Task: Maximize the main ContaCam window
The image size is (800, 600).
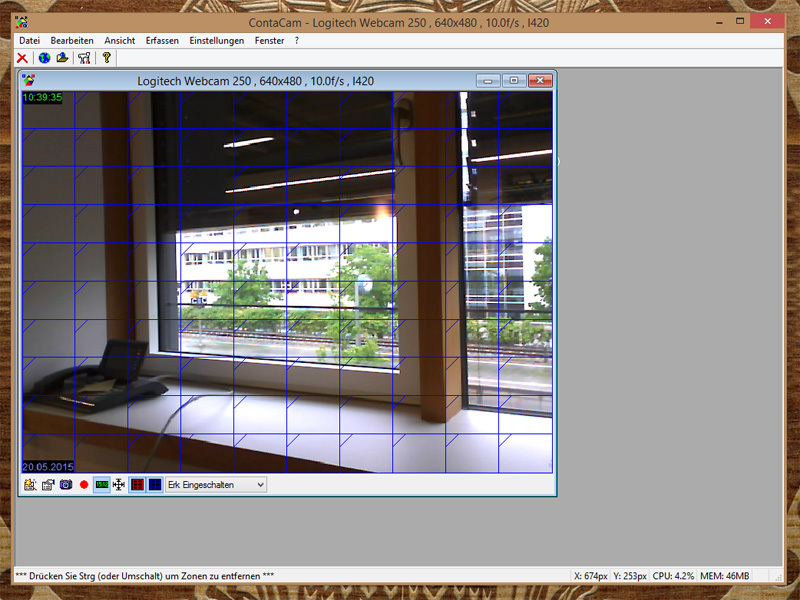Action: click(x=740, y=22)
